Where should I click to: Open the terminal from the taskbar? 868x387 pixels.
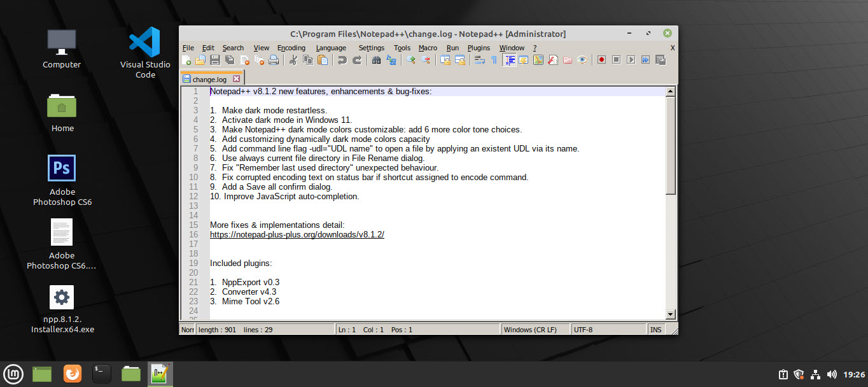[102, 374]
